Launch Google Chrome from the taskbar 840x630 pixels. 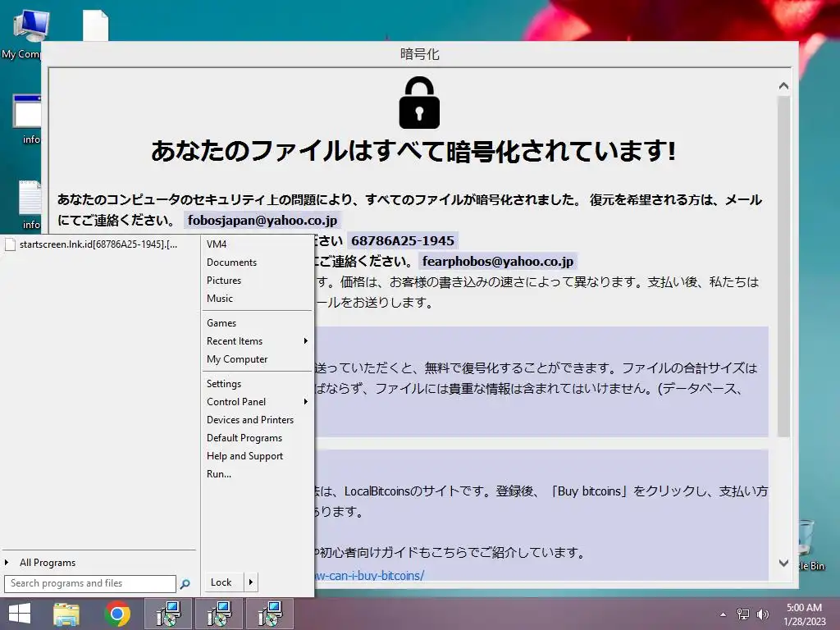point(116,614)
